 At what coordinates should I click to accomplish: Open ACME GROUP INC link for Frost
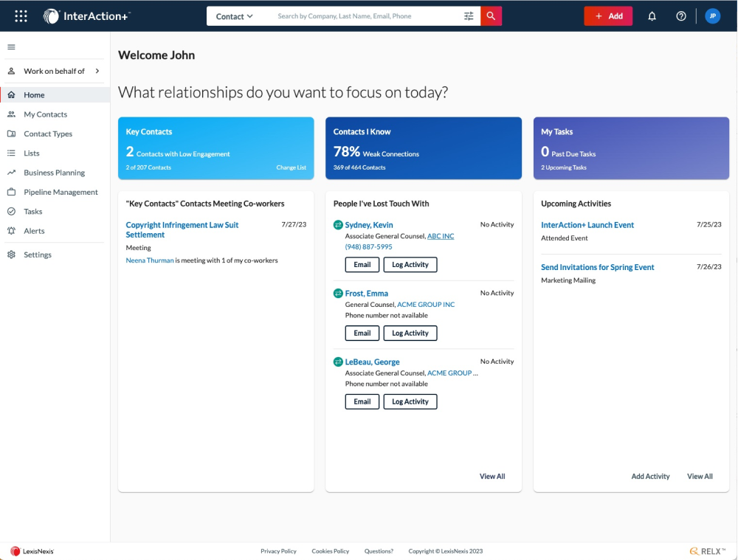tap(426, 305)
